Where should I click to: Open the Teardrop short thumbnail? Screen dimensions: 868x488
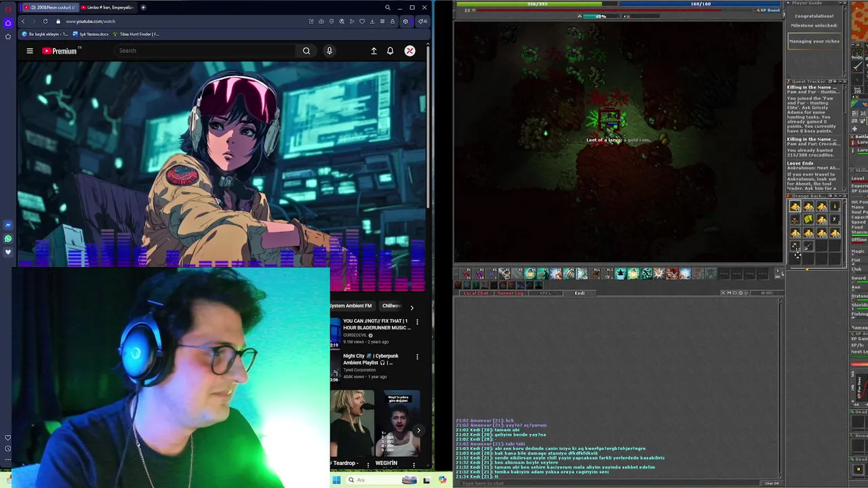(352, 423)
